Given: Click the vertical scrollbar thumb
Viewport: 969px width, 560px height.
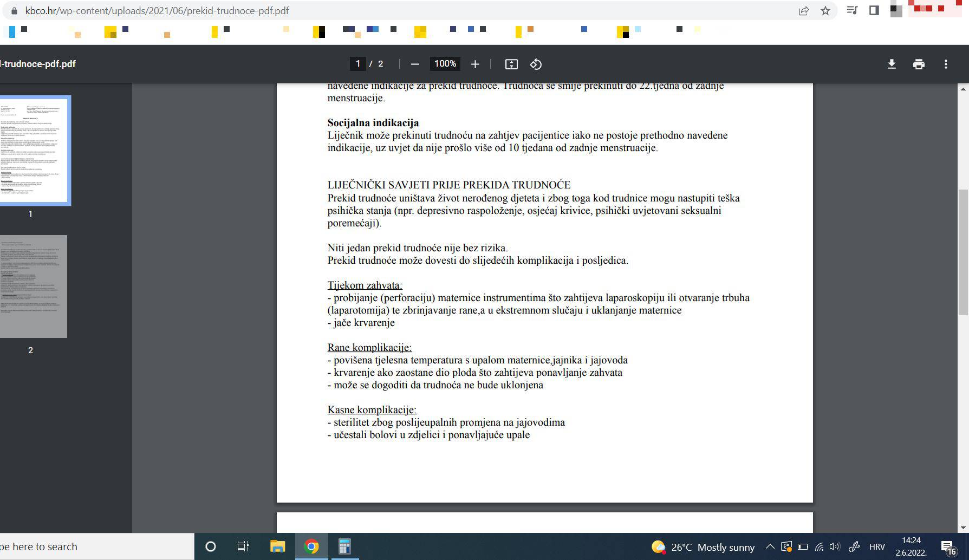Looking at the screenshot, I should click(x=963, y=252).
